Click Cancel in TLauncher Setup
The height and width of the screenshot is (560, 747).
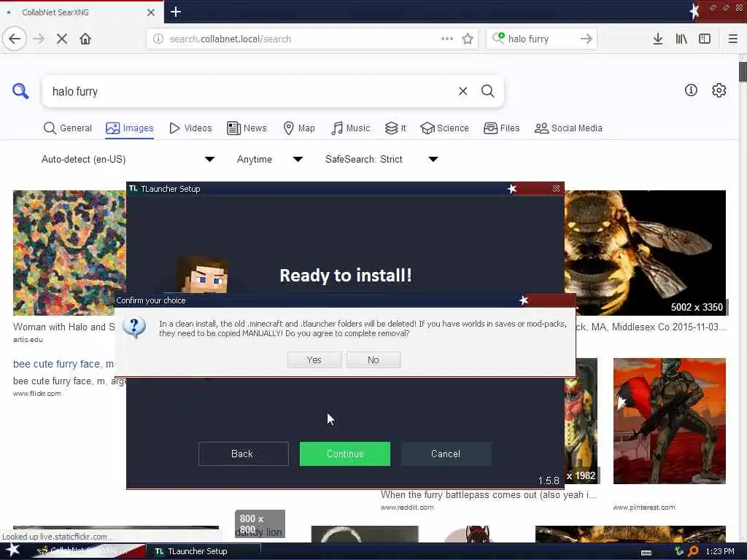(x=446, y=454)
